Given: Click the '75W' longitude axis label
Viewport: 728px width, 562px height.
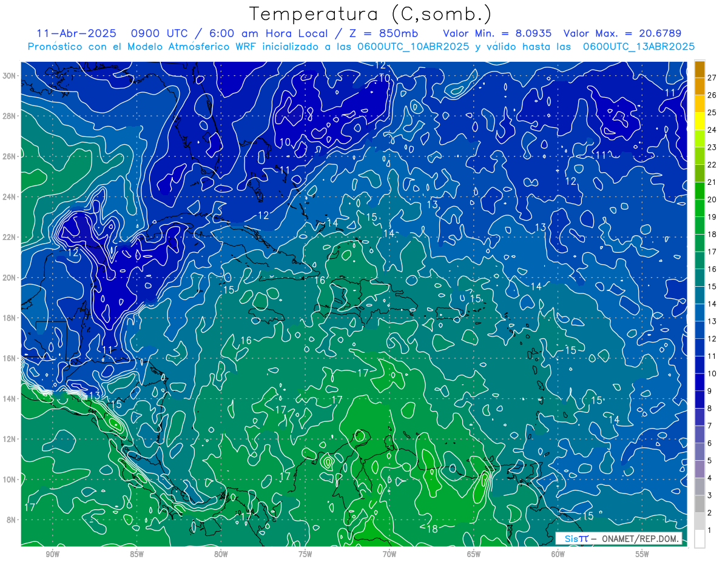Looking at the screenshot, I should [305, 554].
